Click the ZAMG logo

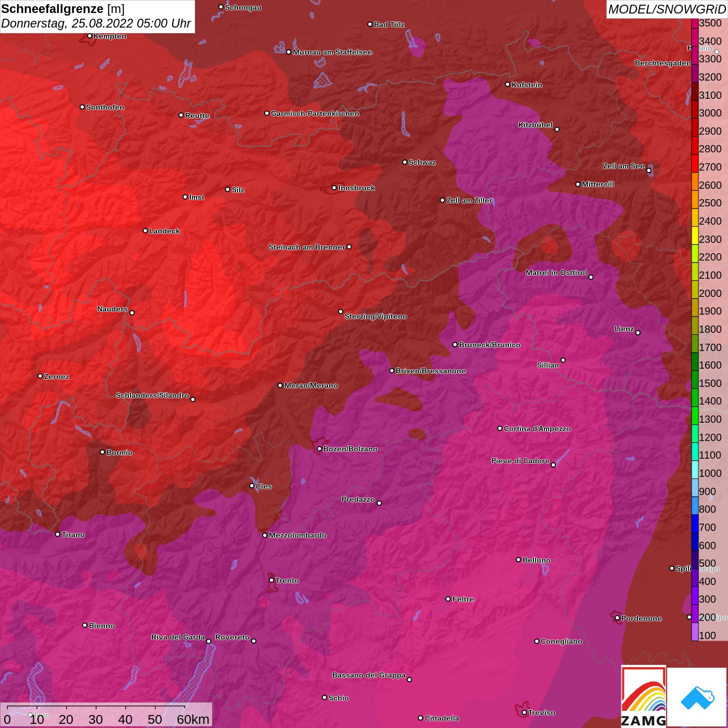pos(643,696)
